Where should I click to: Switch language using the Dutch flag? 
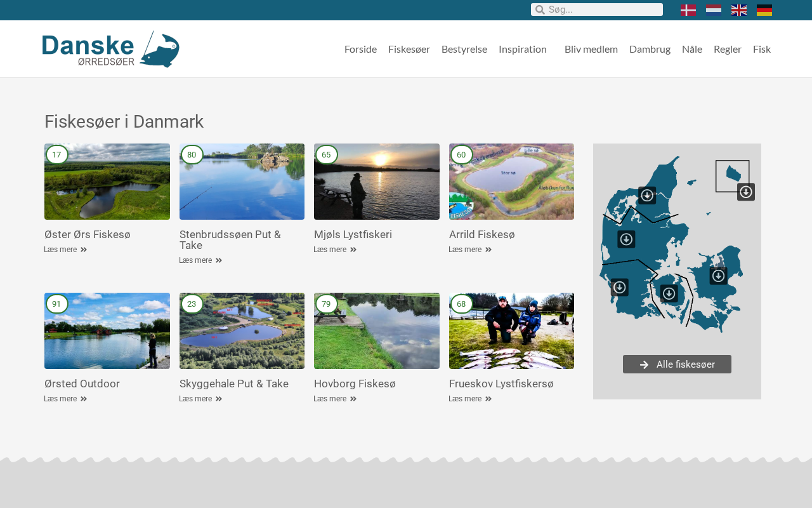pos(714,10)
